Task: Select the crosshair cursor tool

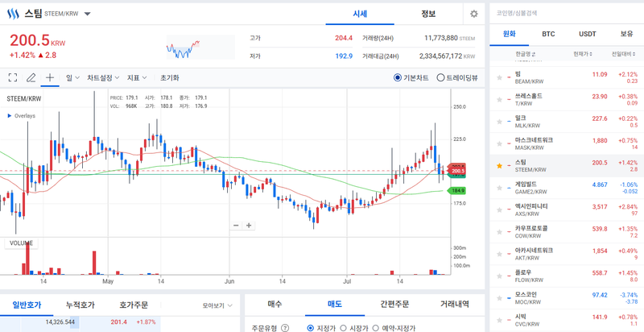Action: (x=50, y=77)
